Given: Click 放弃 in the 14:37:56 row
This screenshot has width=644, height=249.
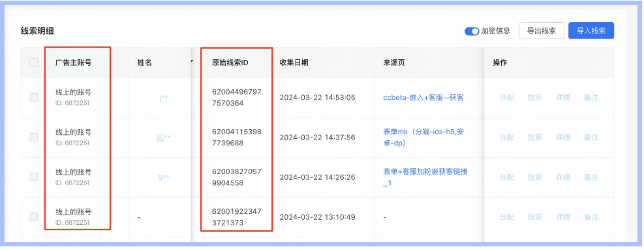Looking at the screenshot, I should pyautogui.click(x=534, y=138).
